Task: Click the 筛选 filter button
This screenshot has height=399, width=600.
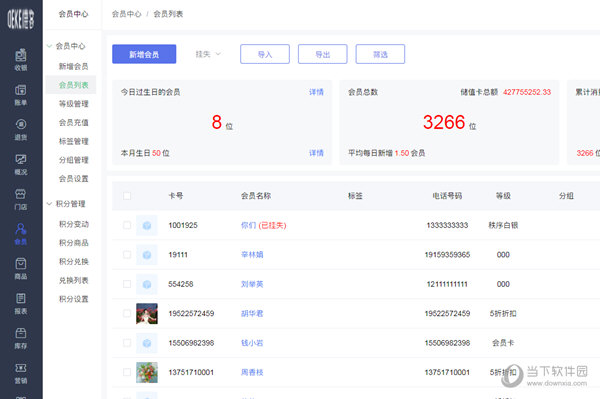Action: point(380,54)
